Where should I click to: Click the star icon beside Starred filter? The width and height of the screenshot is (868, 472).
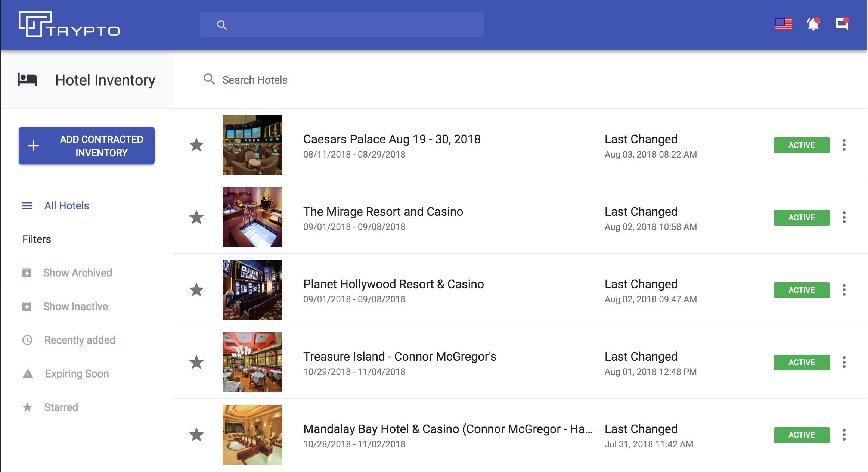click(27, 407)
